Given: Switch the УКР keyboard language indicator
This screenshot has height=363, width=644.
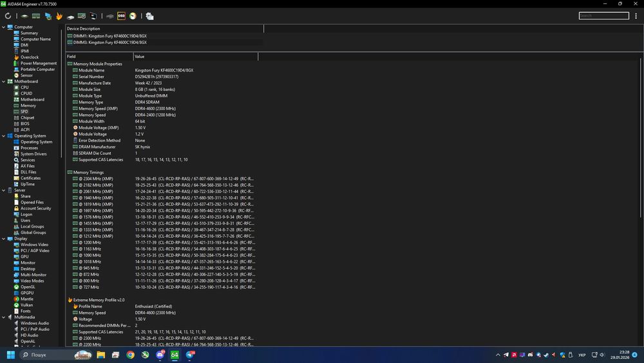Looking at the screenshot, I should click(x=582, y=355).
